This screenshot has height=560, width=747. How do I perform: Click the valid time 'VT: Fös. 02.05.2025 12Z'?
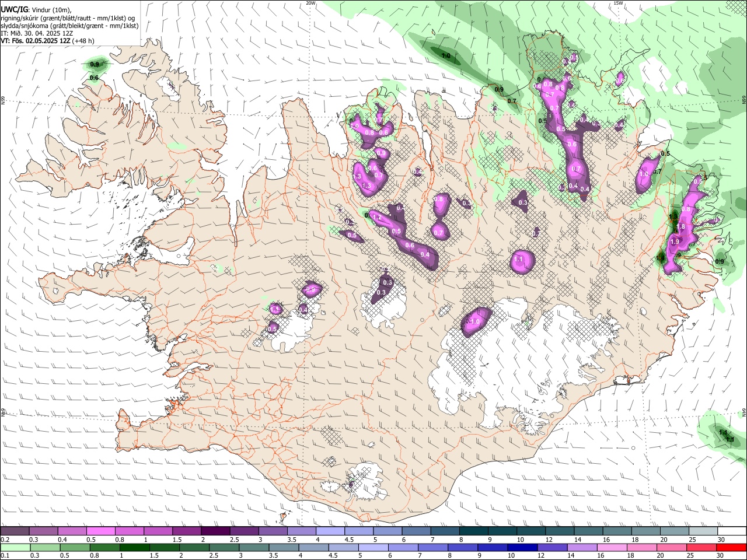point(36,41)
